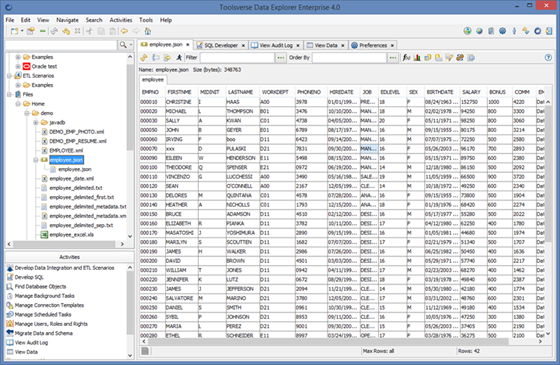The height and width of the screenshot is (365, 560).
Task: Click the green minus icon in main toolbar
Action: point(42,31)
